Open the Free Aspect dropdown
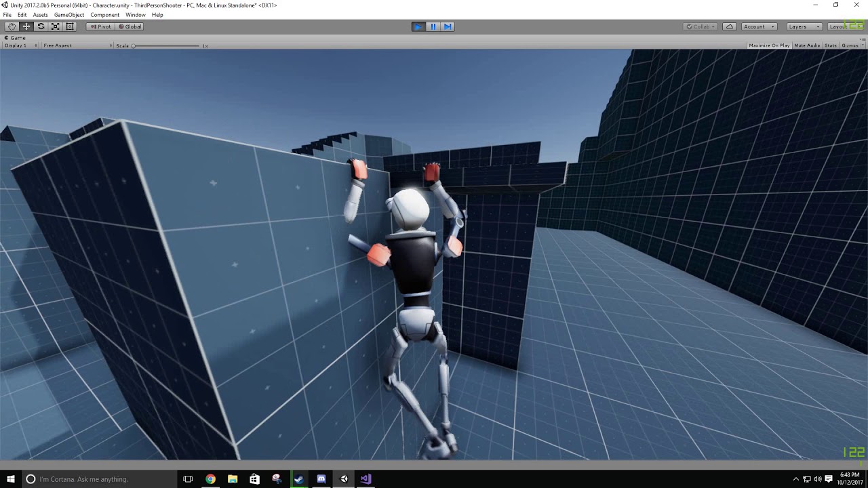868x488 pixels. point(76,45)
